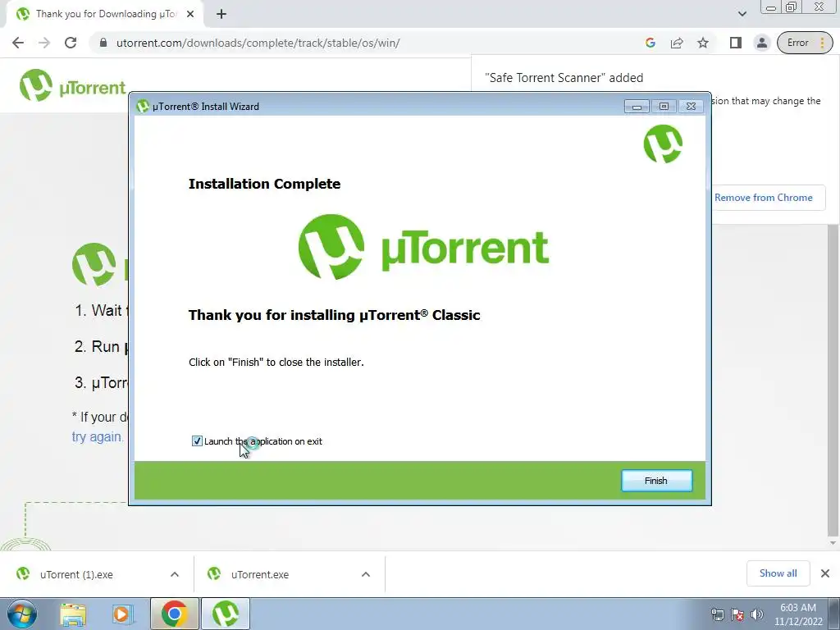View site information lock icon
Image resolution: width=840 pixels, height=630 pixels.
tap(103, 43)
